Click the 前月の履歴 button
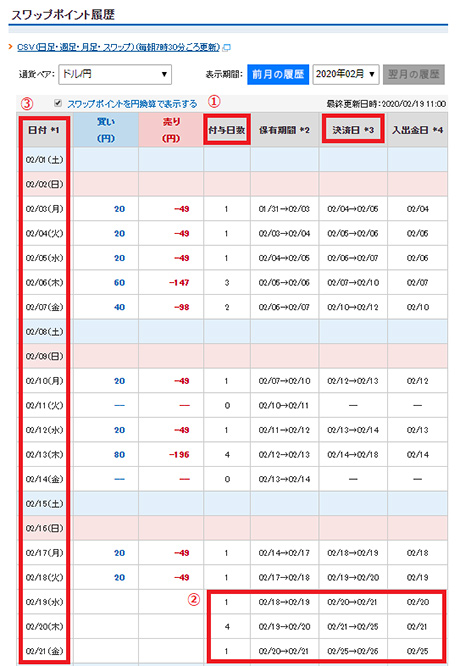This screenshot has width=460, height=666. click(278, 74)
